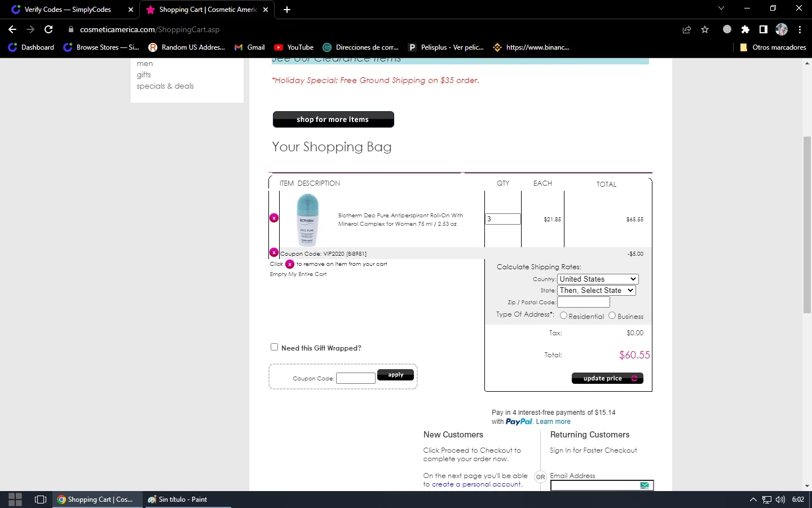Reload the shopping cart page
Image resolution: width=812 pixels, height=508 pixels.
click(48, 29)
